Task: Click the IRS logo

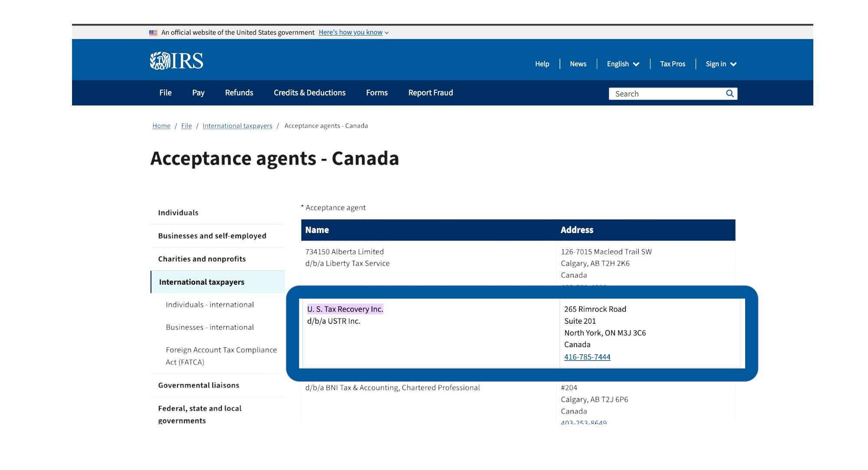Action: pyautogui.click(x=177, y=61)
